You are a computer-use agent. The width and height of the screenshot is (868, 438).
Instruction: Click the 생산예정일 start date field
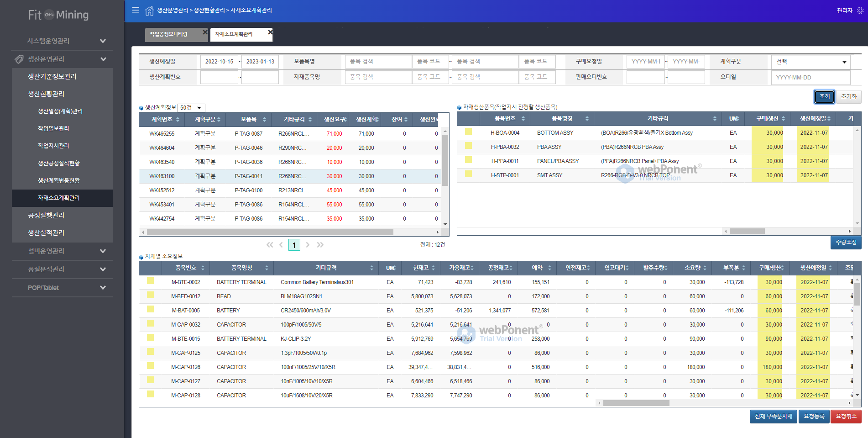(219, 62)
